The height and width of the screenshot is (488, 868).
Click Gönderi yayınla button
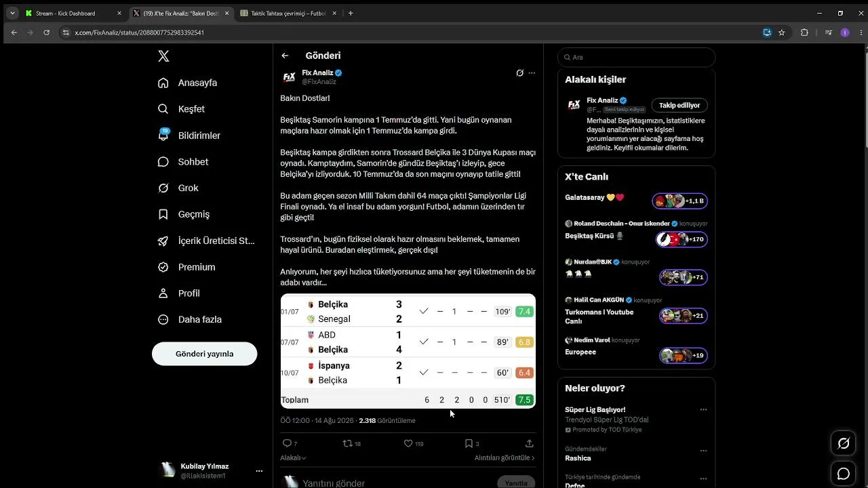pos(204,354)
